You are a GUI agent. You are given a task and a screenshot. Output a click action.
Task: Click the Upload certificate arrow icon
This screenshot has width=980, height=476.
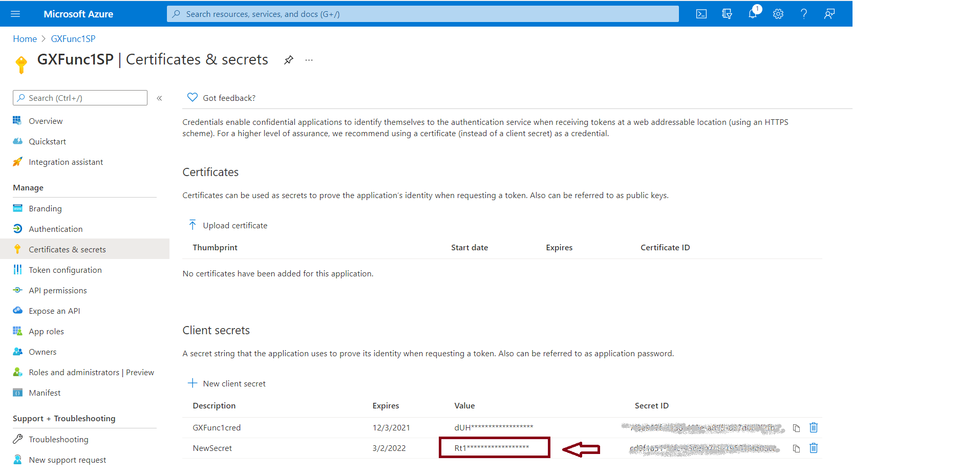(193, 225)
